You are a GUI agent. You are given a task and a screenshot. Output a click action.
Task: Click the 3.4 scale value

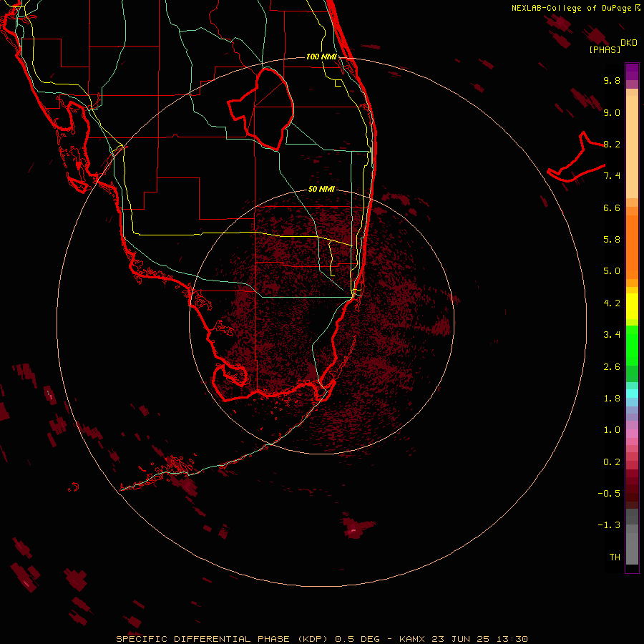(612, 335)
